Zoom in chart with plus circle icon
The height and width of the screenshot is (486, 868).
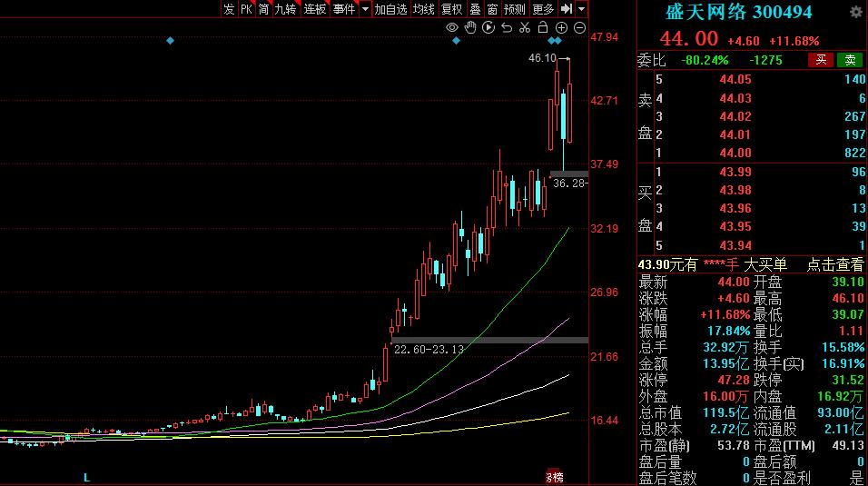(561, 28)
